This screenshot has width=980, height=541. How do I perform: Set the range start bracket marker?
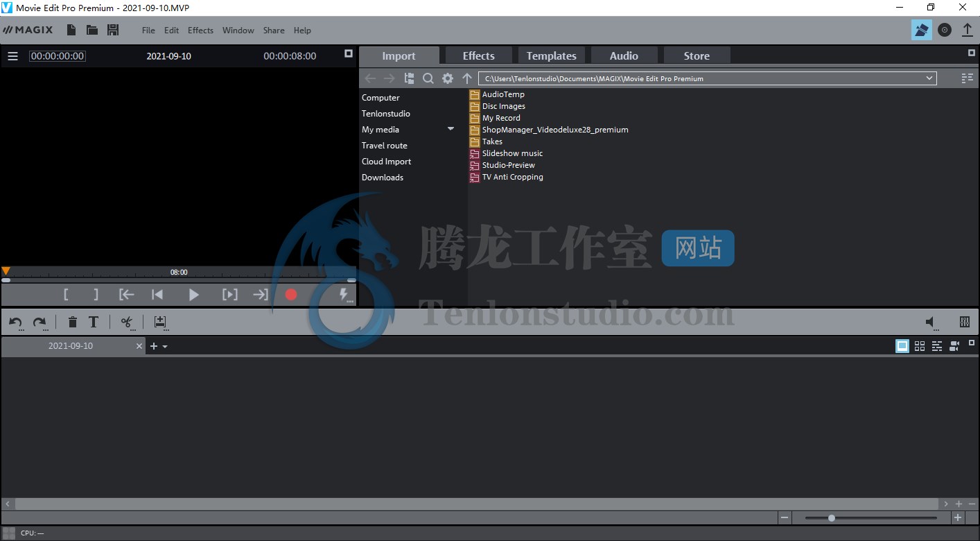[x=66, y=295]
